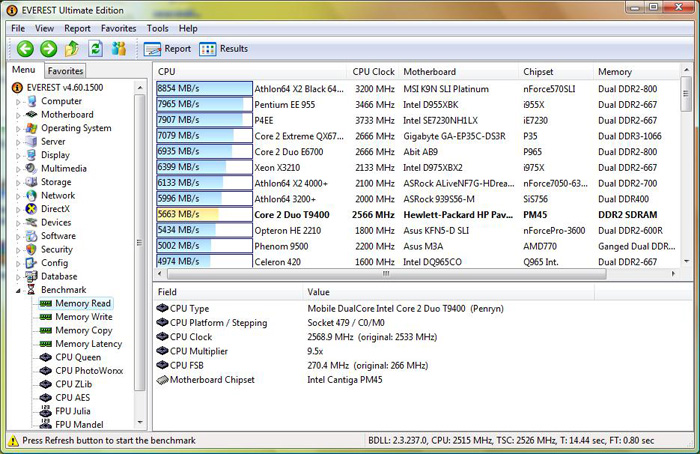Collapse the Benchmark tree node arrow
The image size is (700, 454).
click(18, 291)
